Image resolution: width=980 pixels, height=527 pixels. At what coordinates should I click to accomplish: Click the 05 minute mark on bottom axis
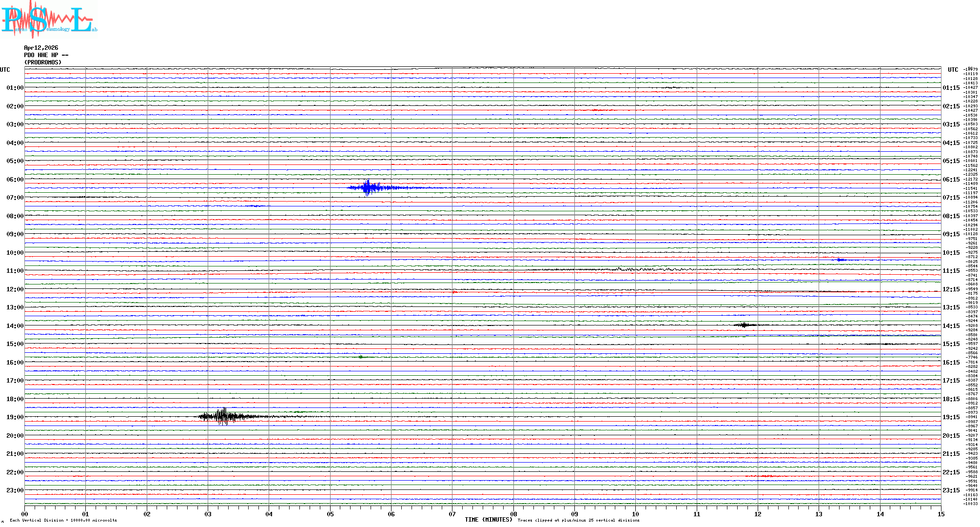(330, 514)
